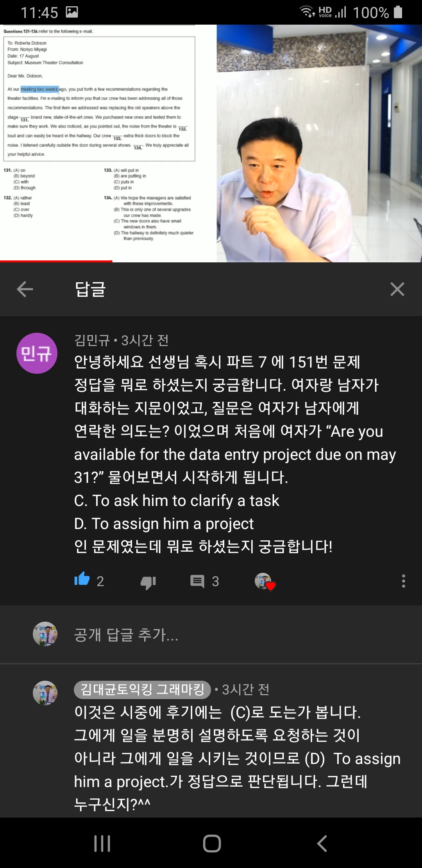Open 김민규 commenter name link
This screenshot has width=422, height=868.
pyautogui.click(x=92, y=340)
